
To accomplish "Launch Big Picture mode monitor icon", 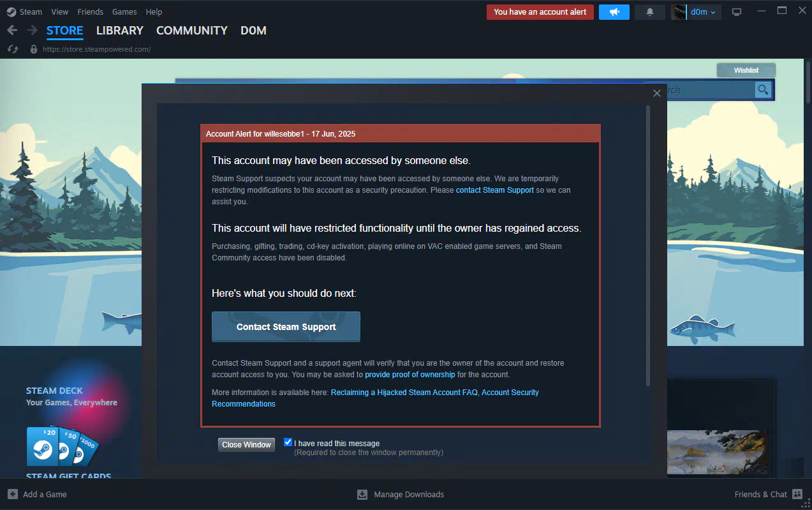I will (x=737, y=11).
